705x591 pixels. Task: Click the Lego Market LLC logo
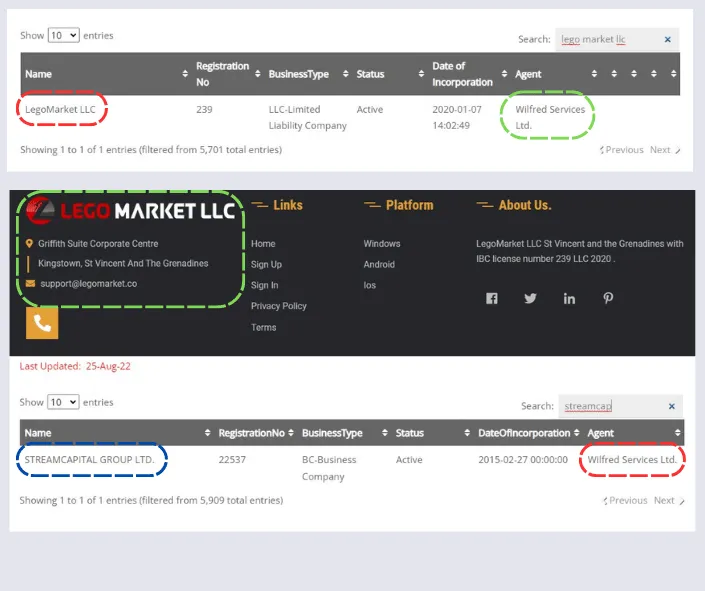click(x=130, y=210)
